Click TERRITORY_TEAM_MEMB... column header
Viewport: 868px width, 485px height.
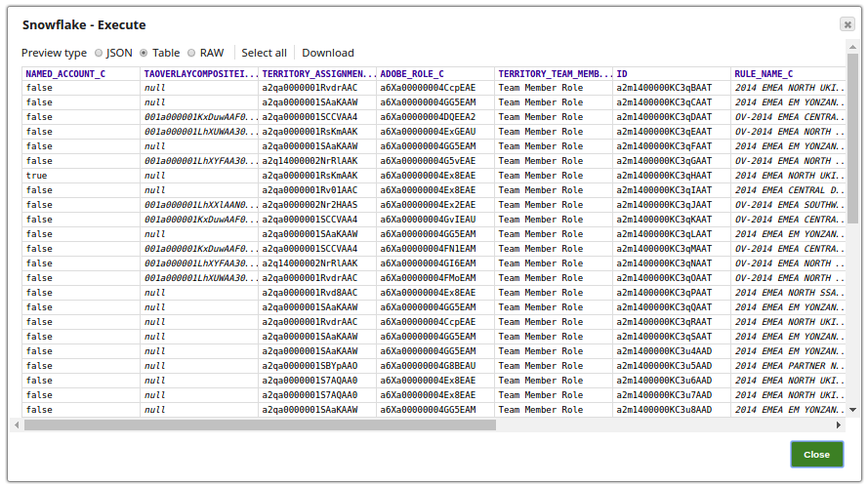(x=556, y=73)
